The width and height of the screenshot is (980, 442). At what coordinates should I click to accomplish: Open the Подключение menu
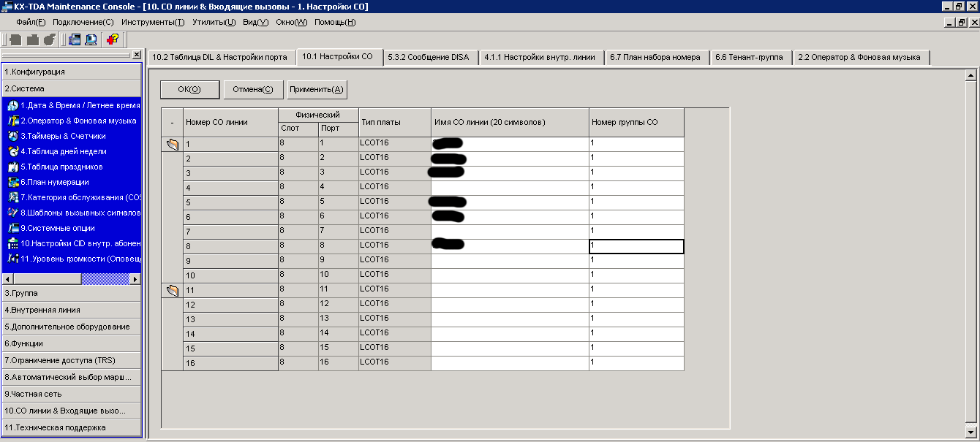click(x=83, y=22)
